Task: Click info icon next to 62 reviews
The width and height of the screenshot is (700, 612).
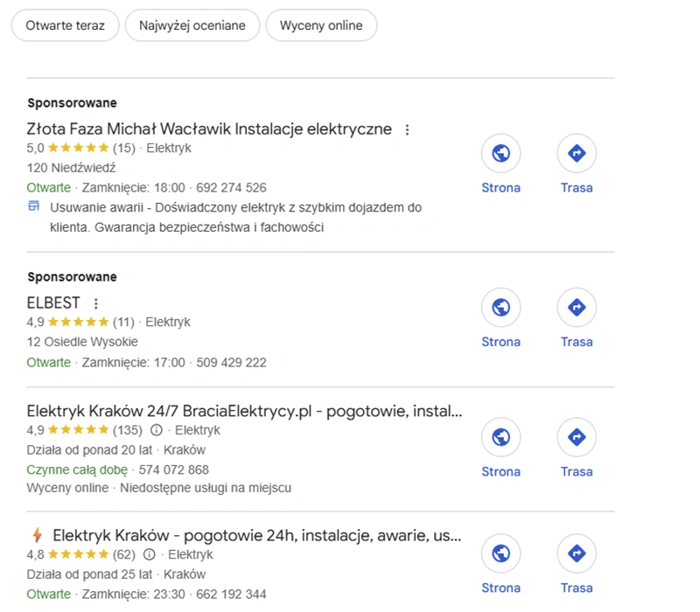Action: click(149, 554)
